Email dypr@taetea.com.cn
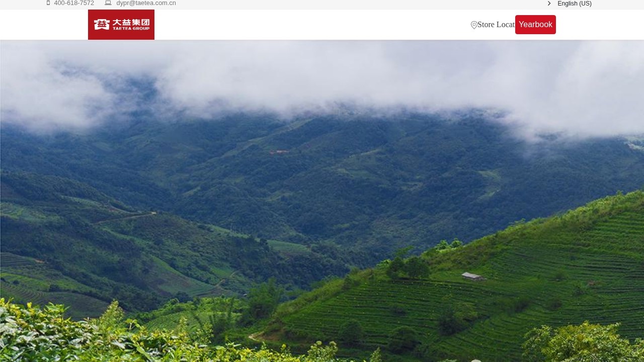The height and width of the screenshot is (362, 644). pyautogui.click(x=146, y=3)
